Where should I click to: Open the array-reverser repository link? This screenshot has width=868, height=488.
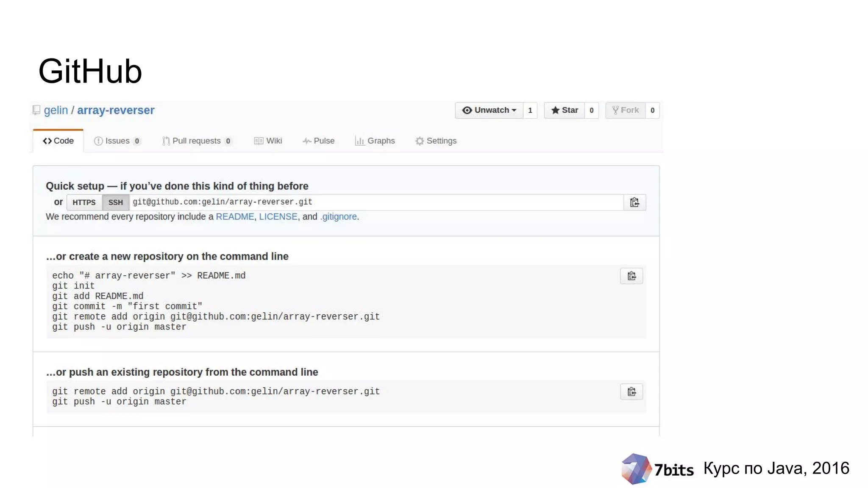pos(116,110)
